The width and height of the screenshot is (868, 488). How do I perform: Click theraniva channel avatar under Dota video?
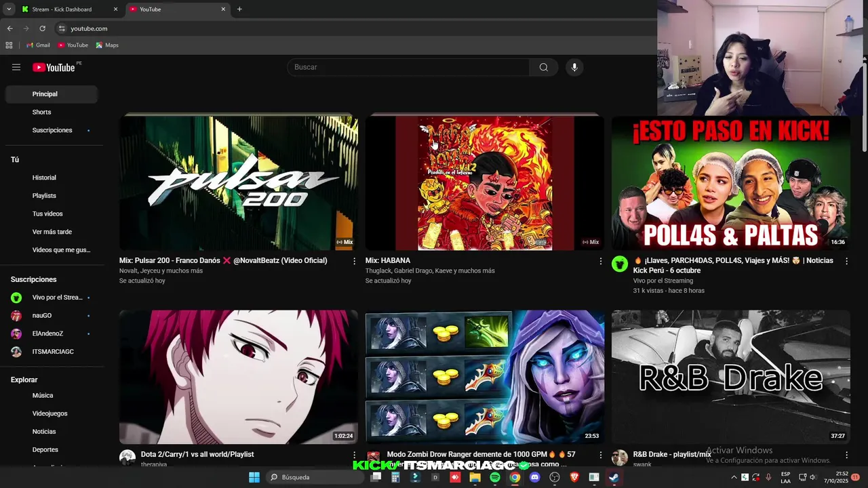point(127,457)
